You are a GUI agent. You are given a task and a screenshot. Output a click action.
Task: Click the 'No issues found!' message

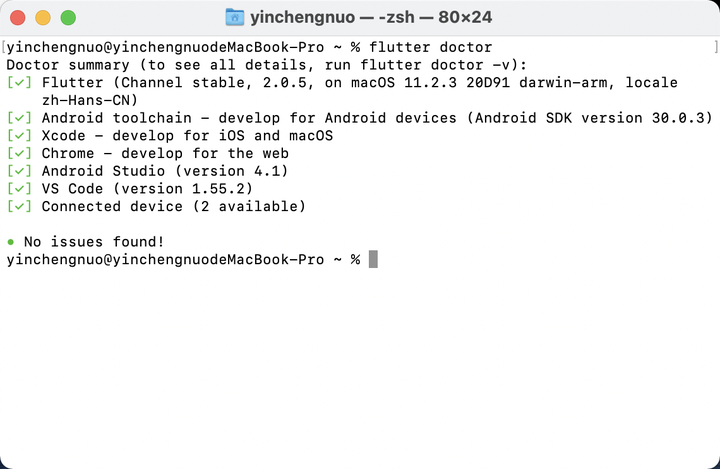(94, 242)
